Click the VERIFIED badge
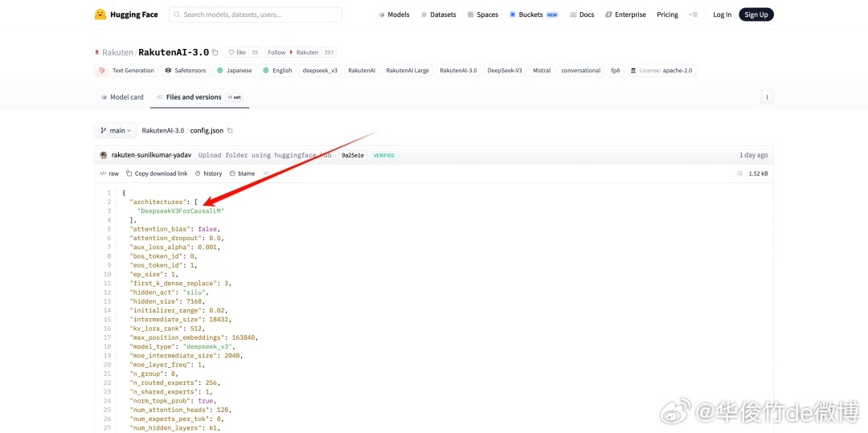The image size is (868, 433). click(x=383, y=155)
